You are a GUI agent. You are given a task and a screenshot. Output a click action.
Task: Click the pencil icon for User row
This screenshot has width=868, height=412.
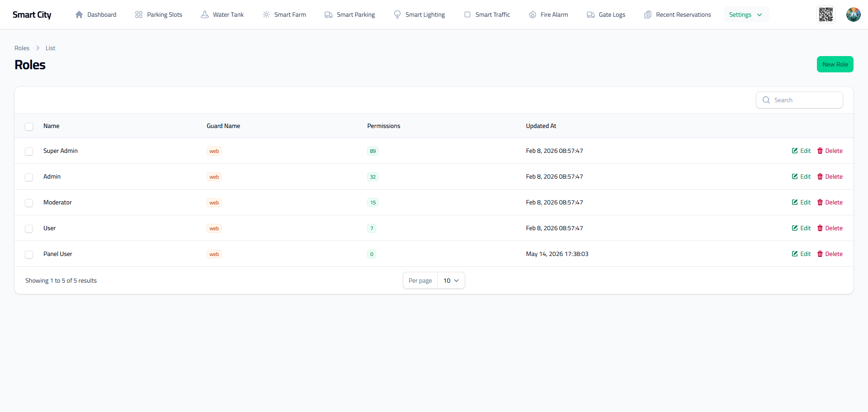click(x=795, y=228)
